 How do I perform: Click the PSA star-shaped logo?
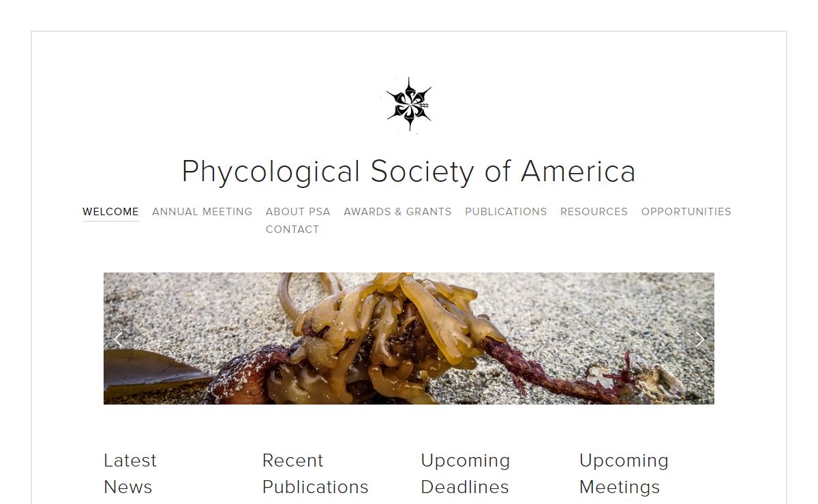click(409, 104)
